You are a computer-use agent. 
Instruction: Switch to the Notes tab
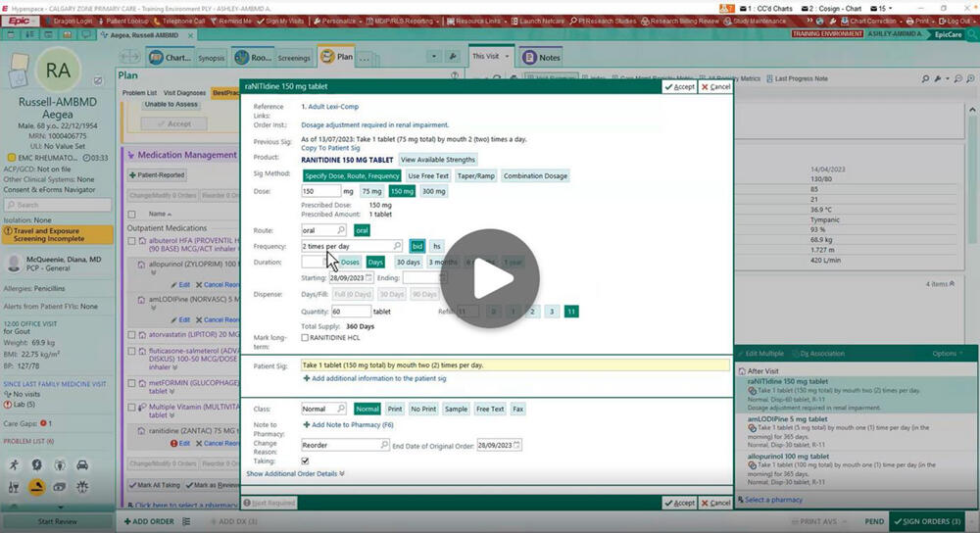pyautogui.click(x=544, y=57)
